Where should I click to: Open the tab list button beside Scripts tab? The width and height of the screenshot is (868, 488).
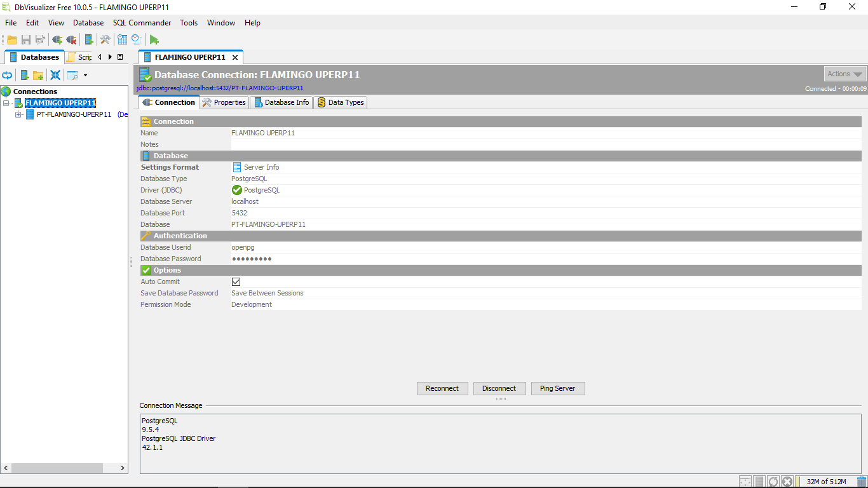[x=120, y=57]
